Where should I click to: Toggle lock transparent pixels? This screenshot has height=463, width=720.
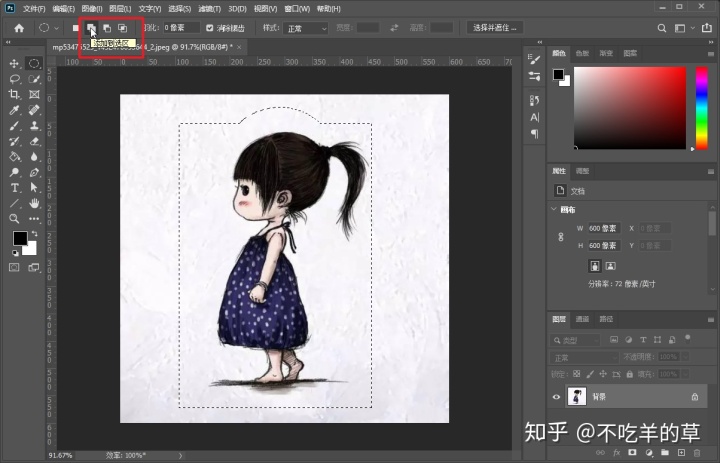click(x=577, y=374)
